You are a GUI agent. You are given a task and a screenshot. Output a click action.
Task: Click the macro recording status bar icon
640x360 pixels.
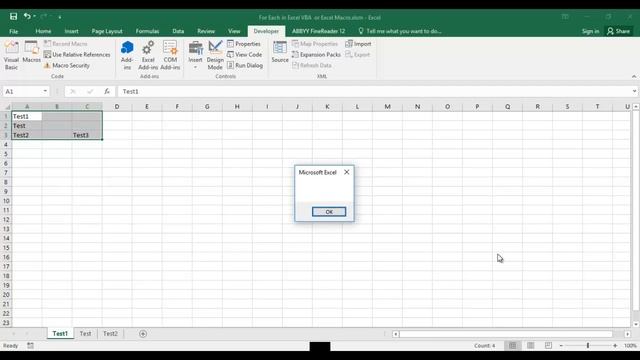coord(31,346)
